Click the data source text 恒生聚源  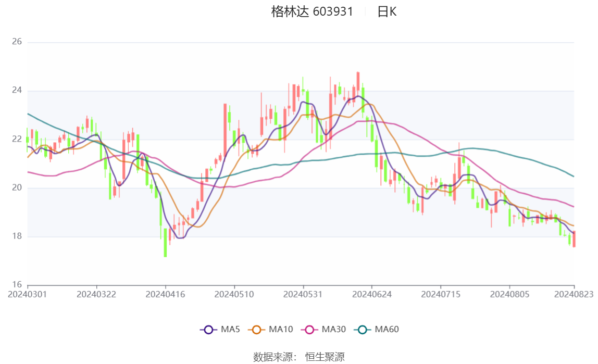tap(325, 357)
